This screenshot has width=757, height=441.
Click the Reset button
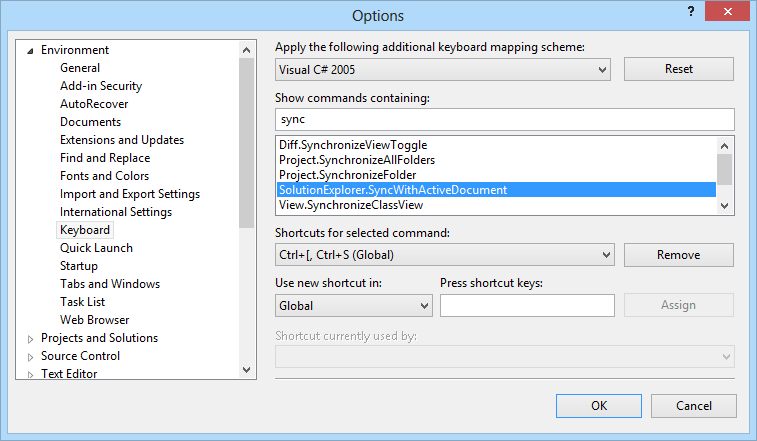coord(678,69)
